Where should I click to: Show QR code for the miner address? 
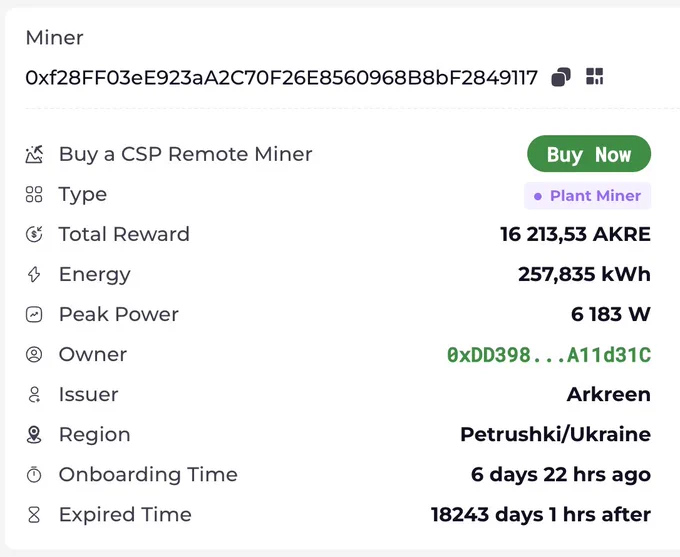pyautogui.click(x=595, y=76)
